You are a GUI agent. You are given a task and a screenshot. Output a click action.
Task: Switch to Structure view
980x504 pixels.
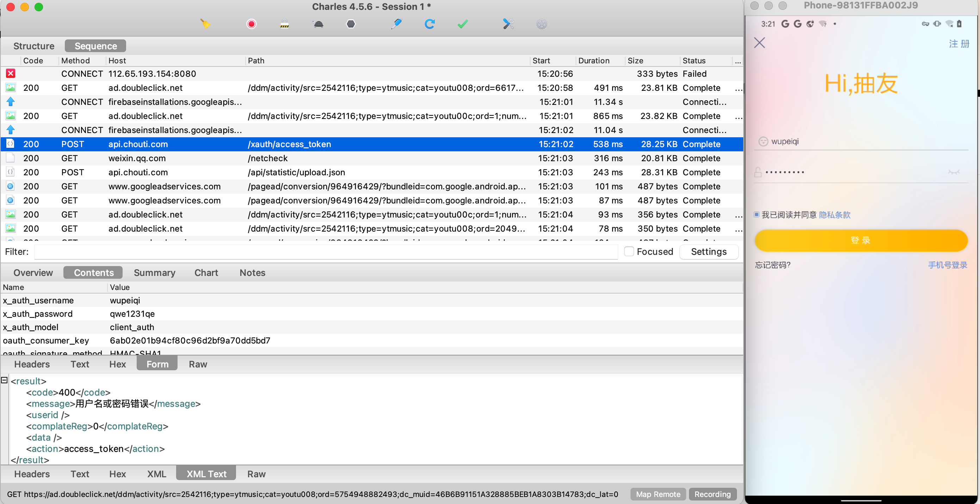[34, 46]
